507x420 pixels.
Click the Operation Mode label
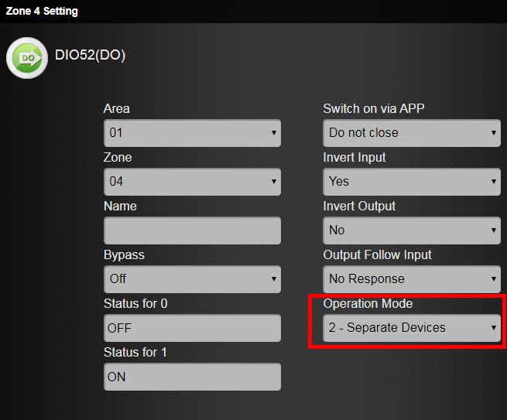pos(368,304)
